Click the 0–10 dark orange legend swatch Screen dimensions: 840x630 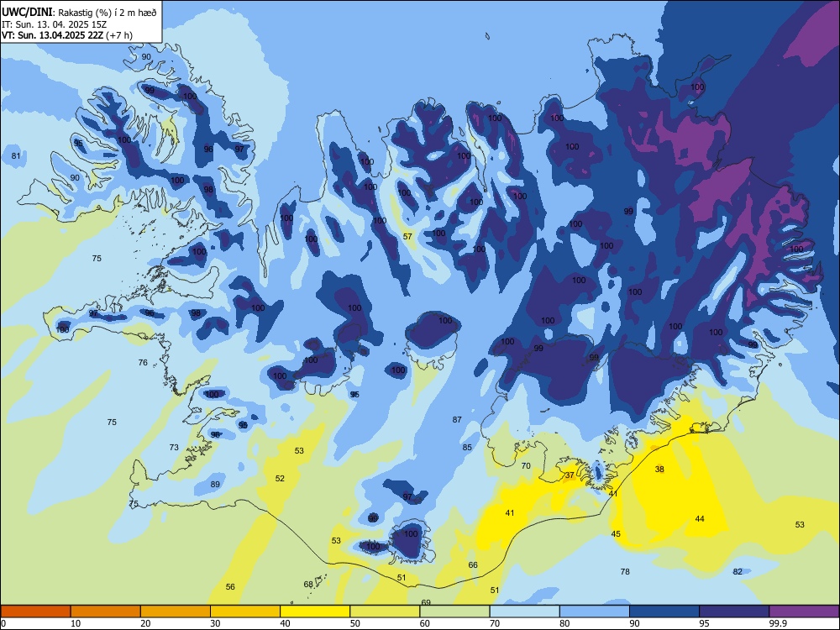pyautogui.click(x=35, y=612)
